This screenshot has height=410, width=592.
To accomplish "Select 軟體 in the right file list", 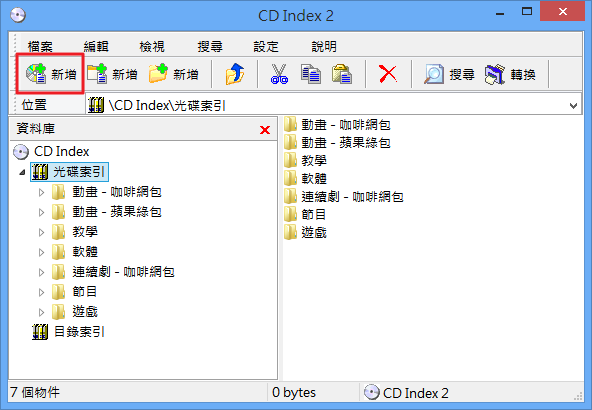I will coord(305,179).
